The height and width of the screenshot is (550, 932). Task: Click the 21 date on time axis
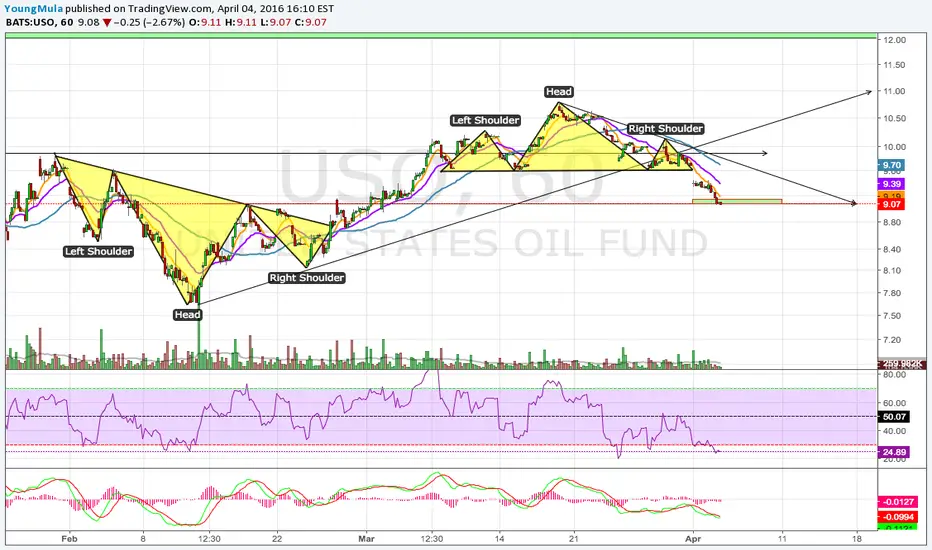[574, 539]
